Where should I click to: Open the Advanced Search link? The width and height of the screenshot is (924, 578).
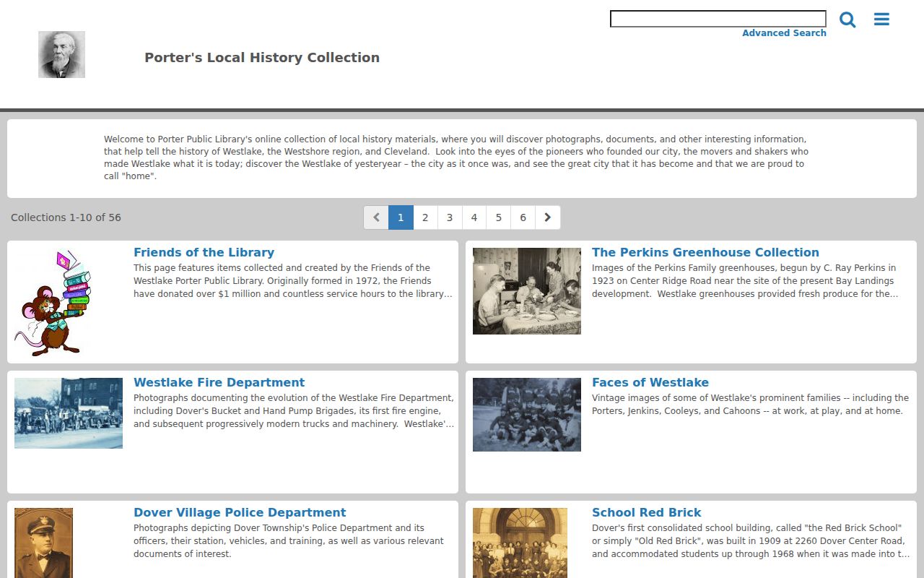tap(784, 33)
